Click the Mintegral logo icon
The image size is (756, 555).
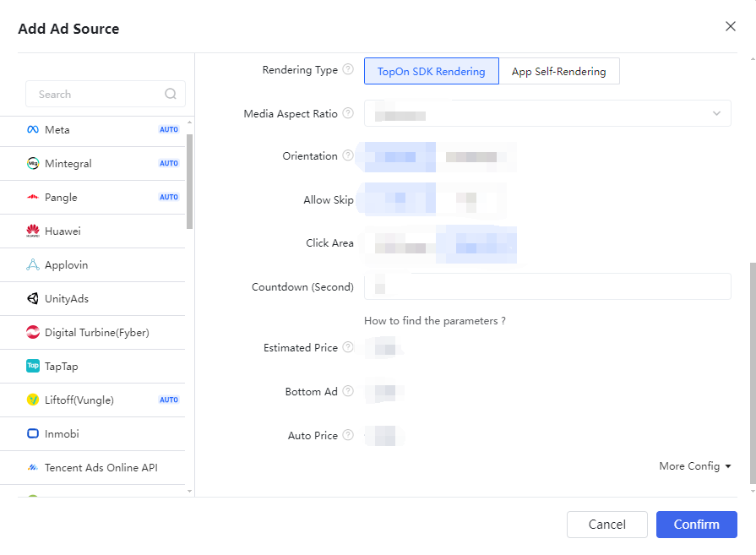click(x=33, y=164)
